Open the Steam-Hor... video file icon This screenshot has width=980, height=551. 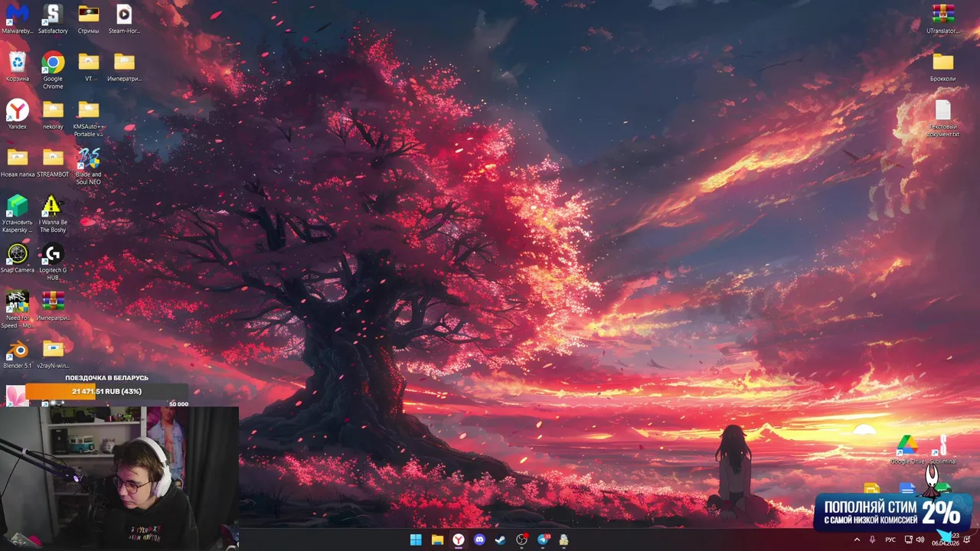tap(124, 19)
